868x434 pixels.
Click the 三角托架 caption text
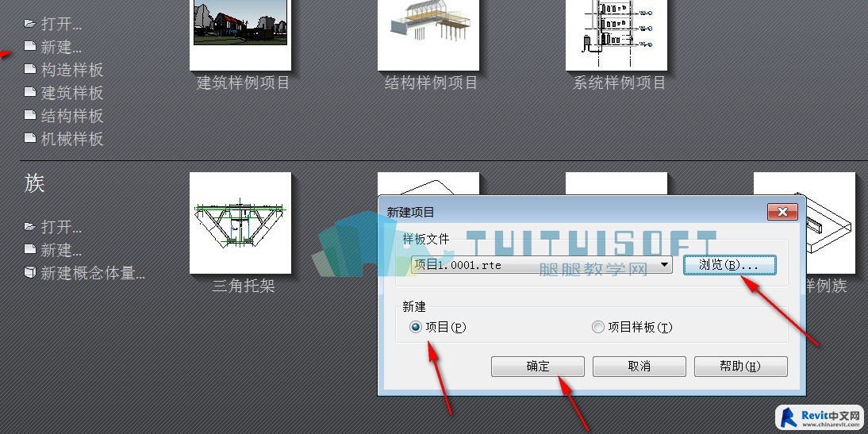244,286
